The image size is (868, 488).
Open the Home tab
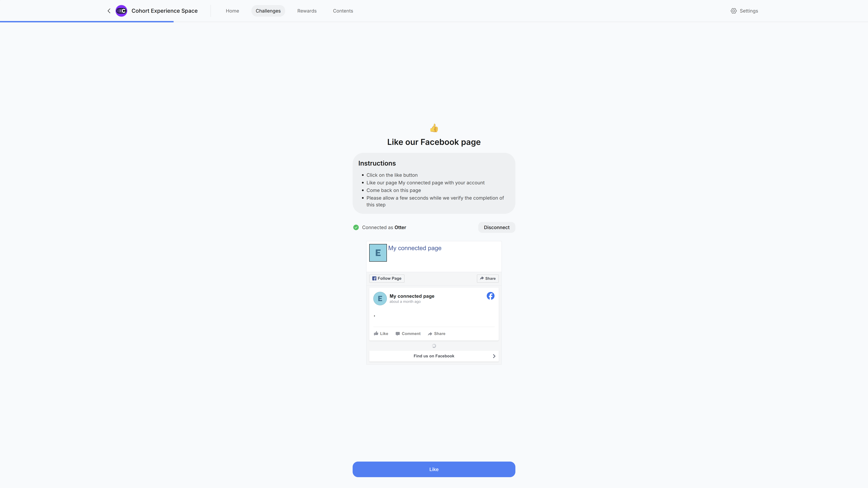pyautogui.click(x=232, y=11)
